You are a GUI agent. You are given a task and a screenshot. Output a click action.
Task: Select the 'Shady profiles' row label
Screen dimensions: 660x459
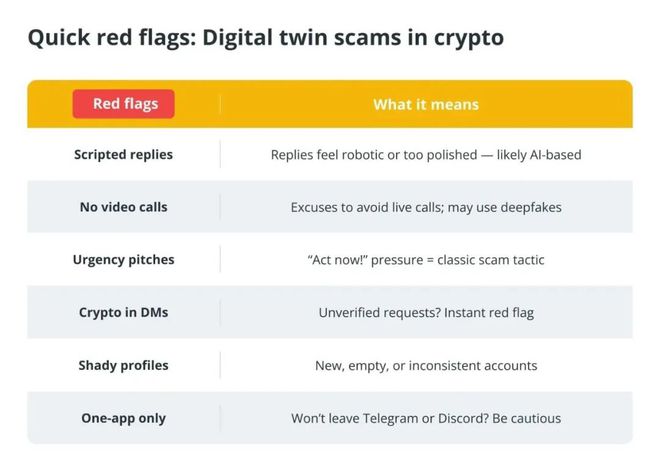pos(123,365)
